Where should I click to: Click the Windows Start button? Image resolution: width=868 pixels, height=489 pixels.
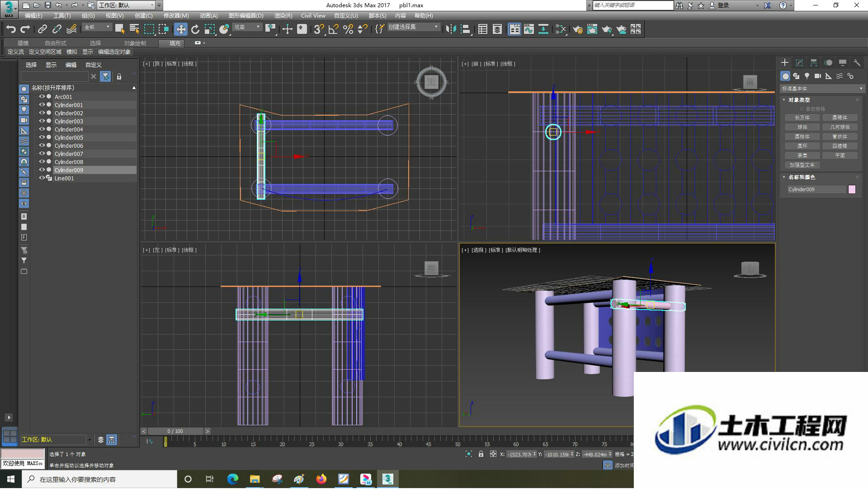[11, 479]
